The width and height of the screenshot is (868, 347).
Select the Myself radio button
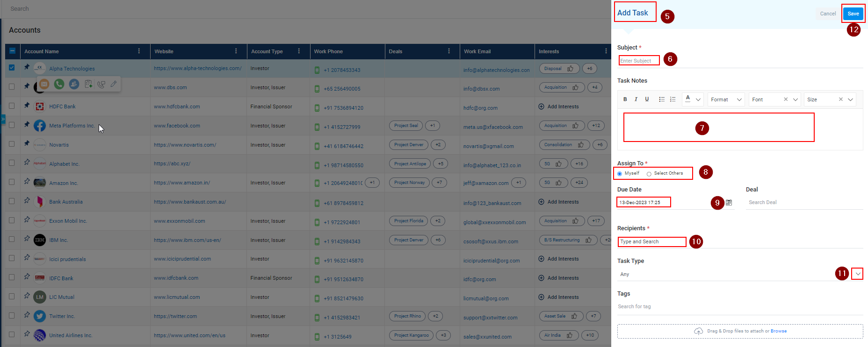coord(620,174)
